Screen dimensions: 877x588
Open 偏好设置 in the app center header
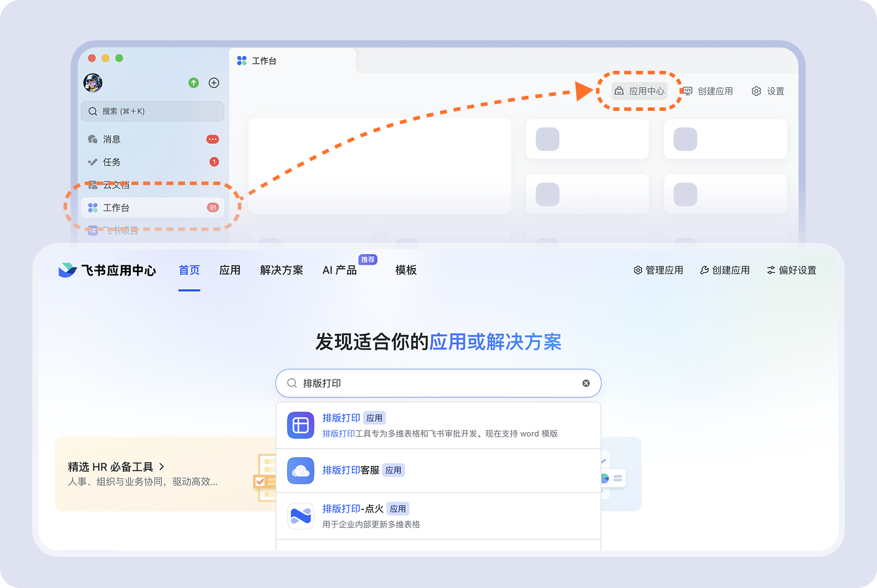[792, 270]
